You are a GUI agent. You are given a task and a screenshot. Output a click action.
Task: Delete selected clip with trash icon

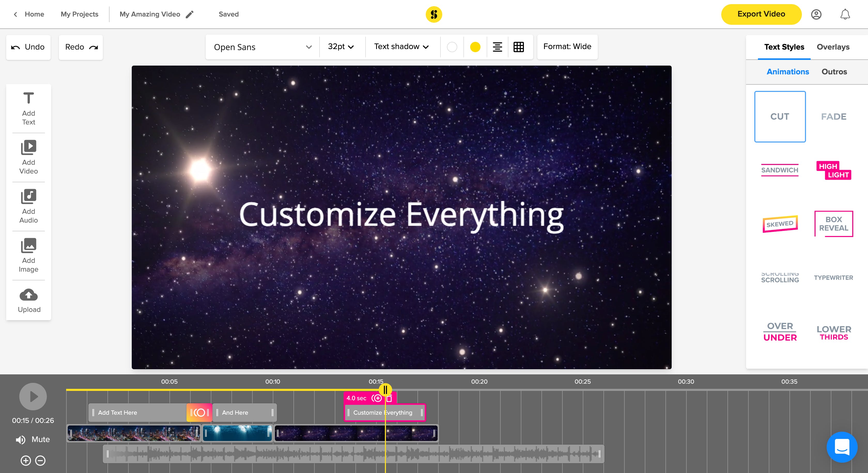coord(389,399)
